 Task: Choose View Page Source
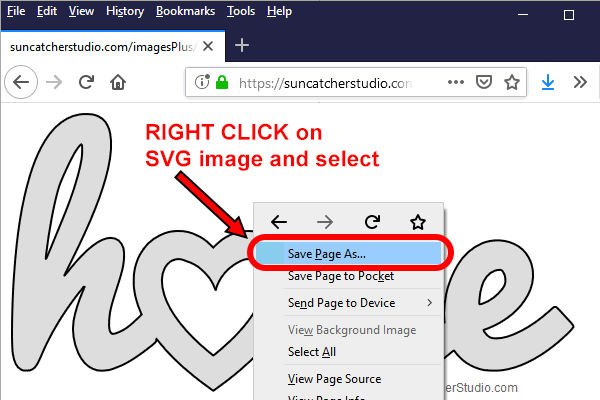(334, 379)
